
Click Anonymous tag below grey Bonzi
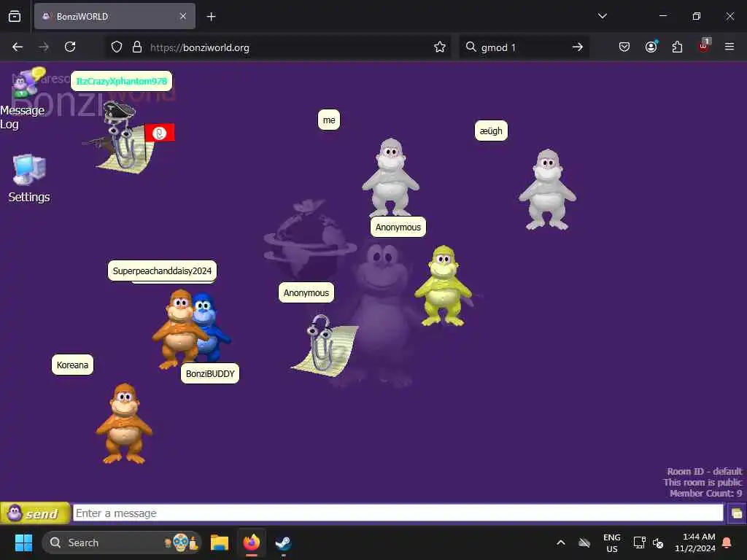click(398, 227)
